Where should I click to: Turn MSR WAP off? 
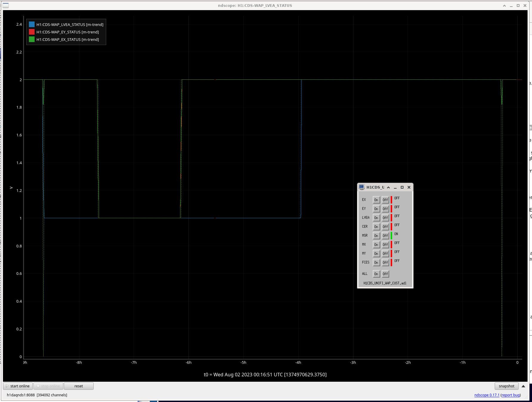click(385, 236)
